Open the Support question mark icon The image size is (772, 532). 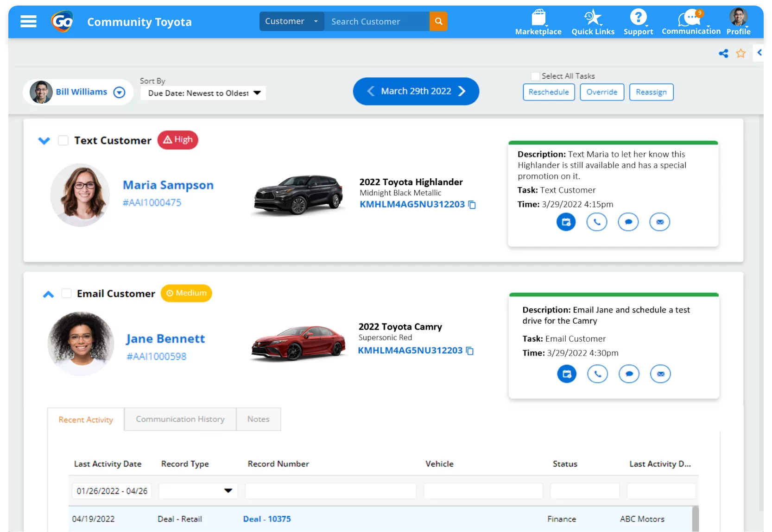(x=638, y=18)
